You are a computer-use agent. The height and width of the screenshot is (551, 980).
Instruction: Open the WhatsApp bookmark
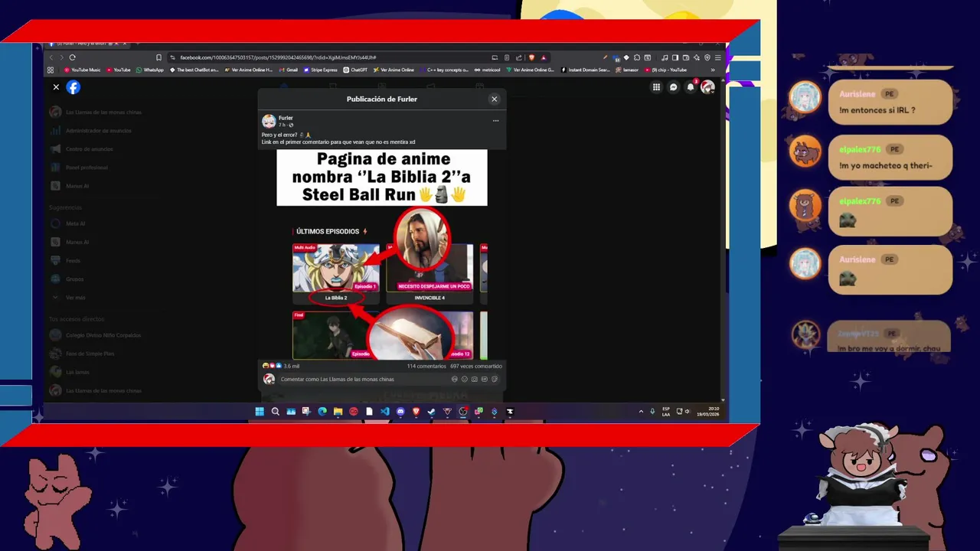(150, 70)
